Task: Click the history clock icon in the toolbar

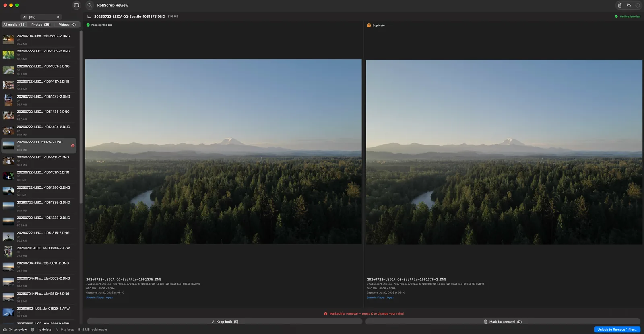Action: coord(638,5)
